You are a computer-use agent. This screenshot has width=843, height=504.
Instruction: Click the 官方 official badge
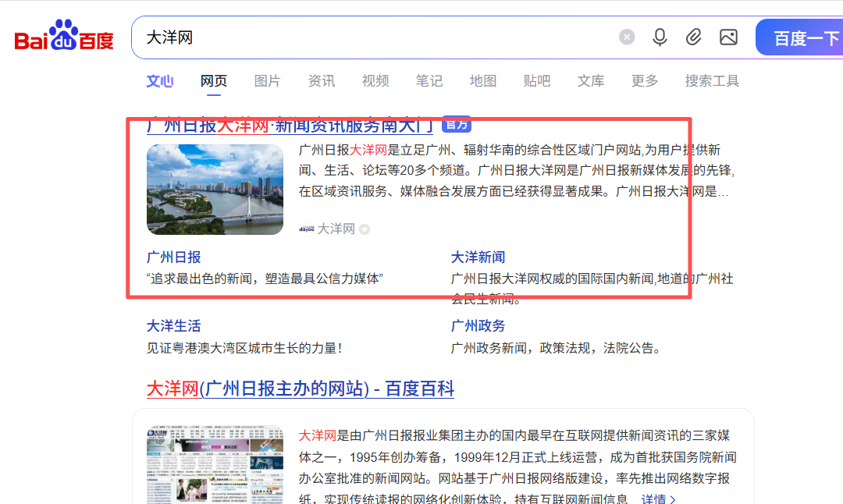(456, 123)
